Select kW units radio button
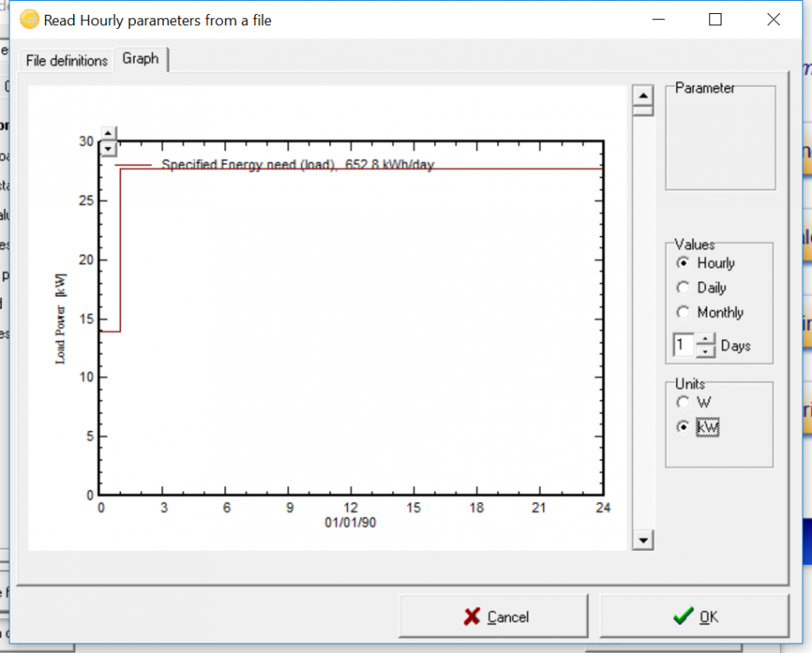The width and height of the screenshot is (812, 653). (683, 427)
